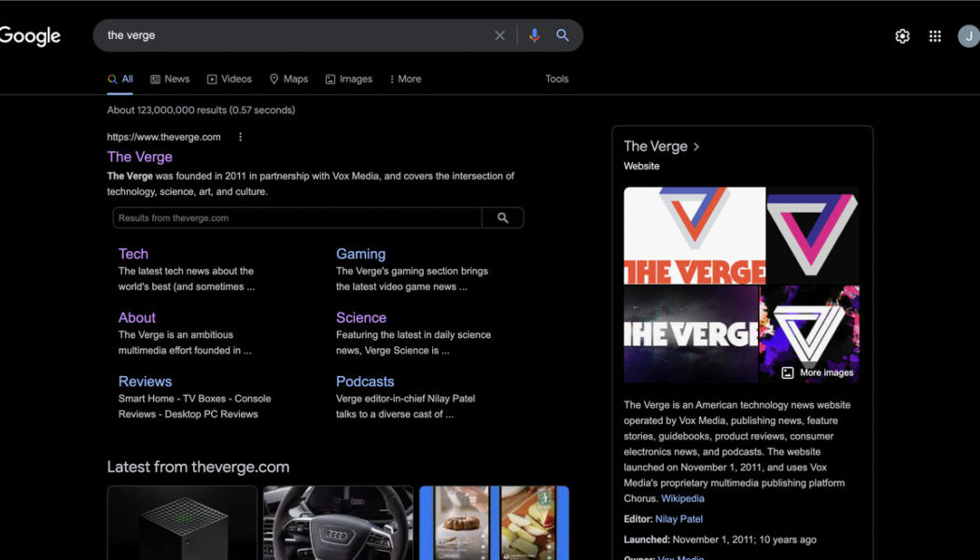Image resolution: width=980 pixels, height=560 pixels.
Task: Open the Tools menu
Action: pyautogui.click(x=556, y=78)
